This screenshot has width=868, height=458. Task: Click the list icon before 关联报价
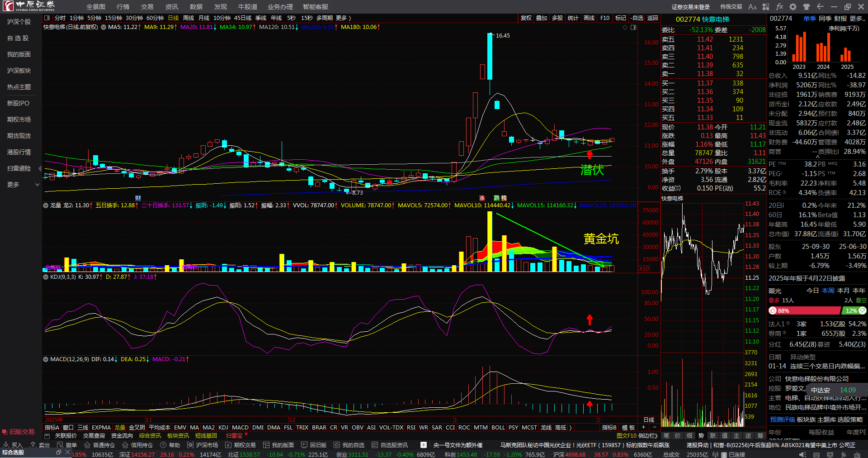47,436
